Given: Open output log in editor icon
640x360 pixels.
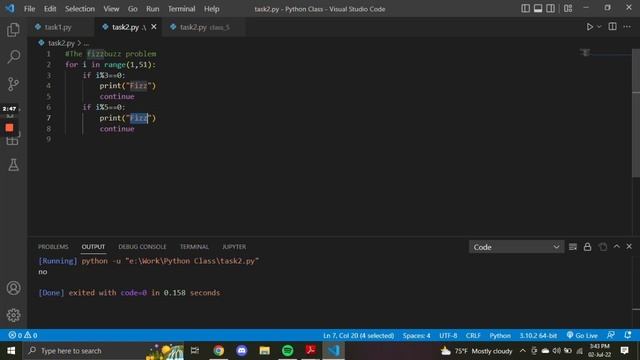Looking at the screenshot, I should coord(602,247).
